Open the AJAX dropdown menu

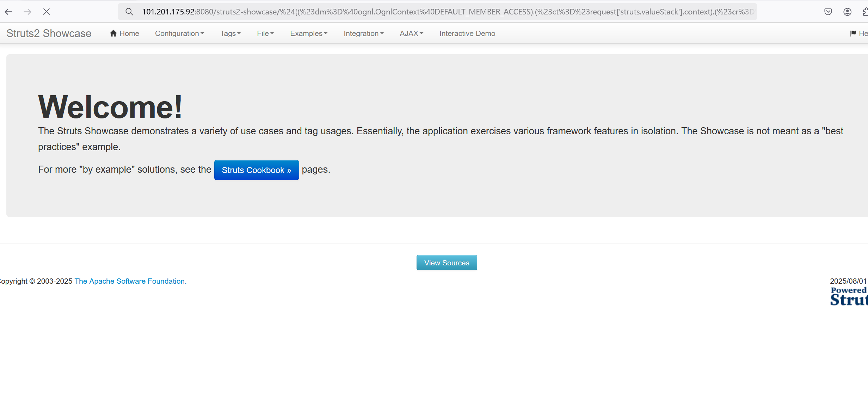coord(411,33)
